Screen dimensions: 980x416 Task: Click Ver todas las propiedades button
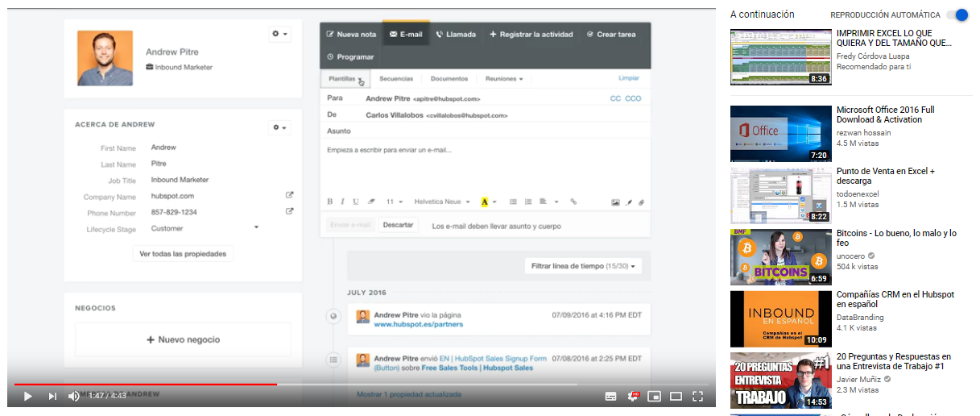(x=183, y=254)
